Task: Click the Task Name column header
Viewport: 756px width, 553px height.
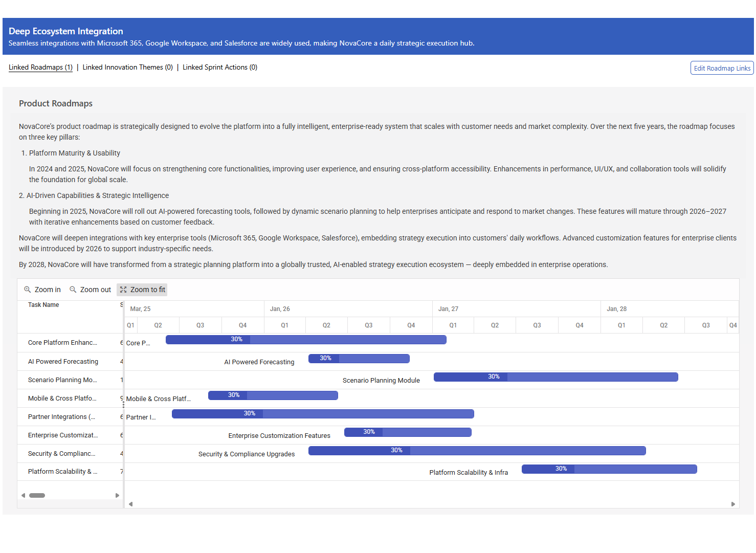Action: click(x=43, y=305)
